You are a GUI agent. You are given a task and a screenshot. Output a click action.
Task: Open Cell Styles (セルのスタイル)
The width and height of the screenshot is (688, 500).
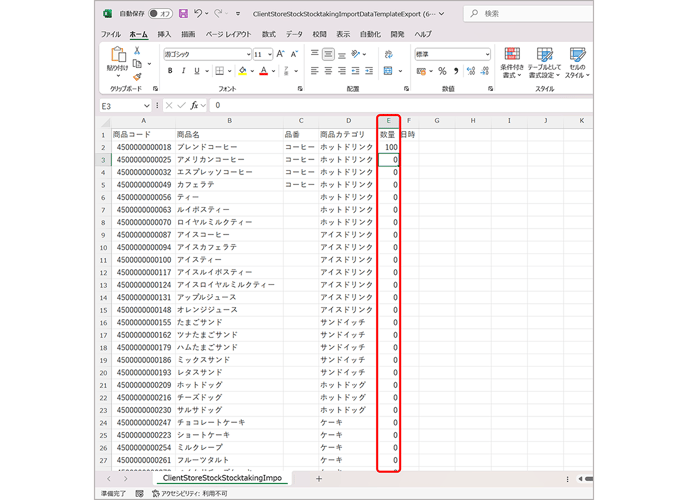(x=577, y=63)
